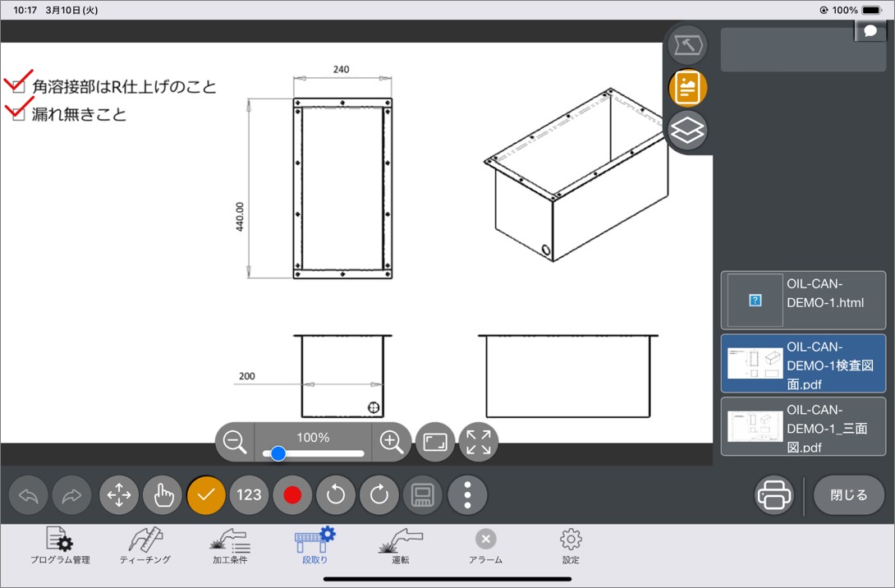Open the three-dot more options menu
The width and height of the screenshot is (895, 588).
(x=467, y=494)
